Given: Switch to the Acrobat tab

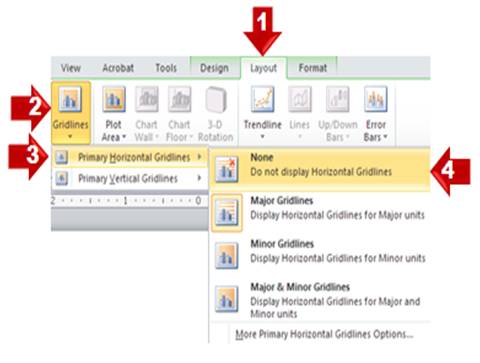Looking at the screenshot, I should pyautogui.click(x=118, y=68).
